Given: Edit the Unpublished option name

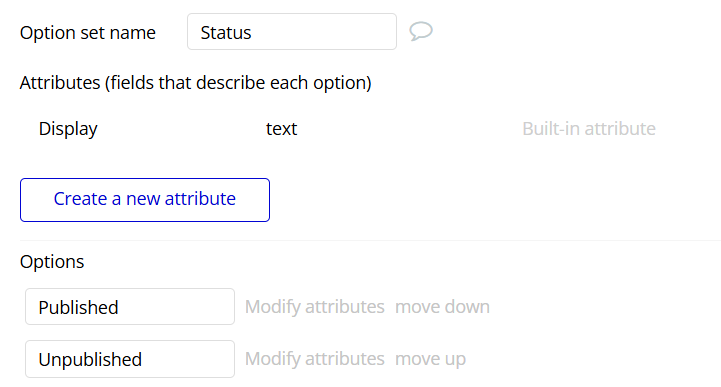Looking at the screenshot, I should pos(130,359).
